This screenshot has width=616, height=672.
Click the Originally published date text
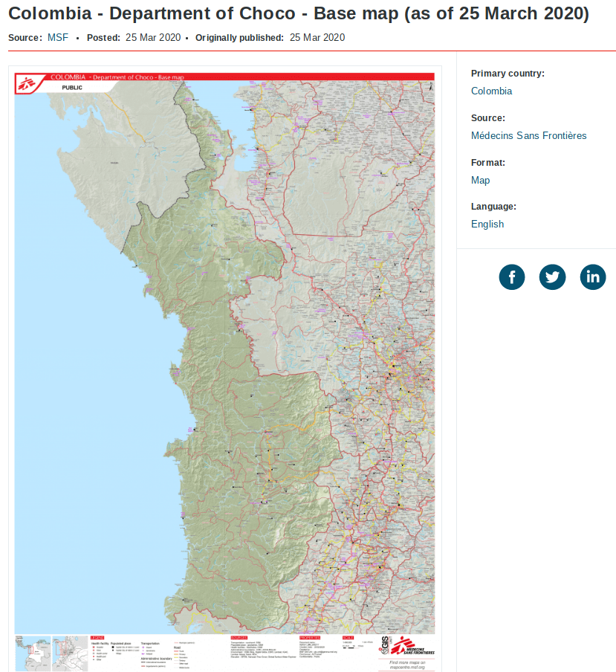click(x=317, y=38)
